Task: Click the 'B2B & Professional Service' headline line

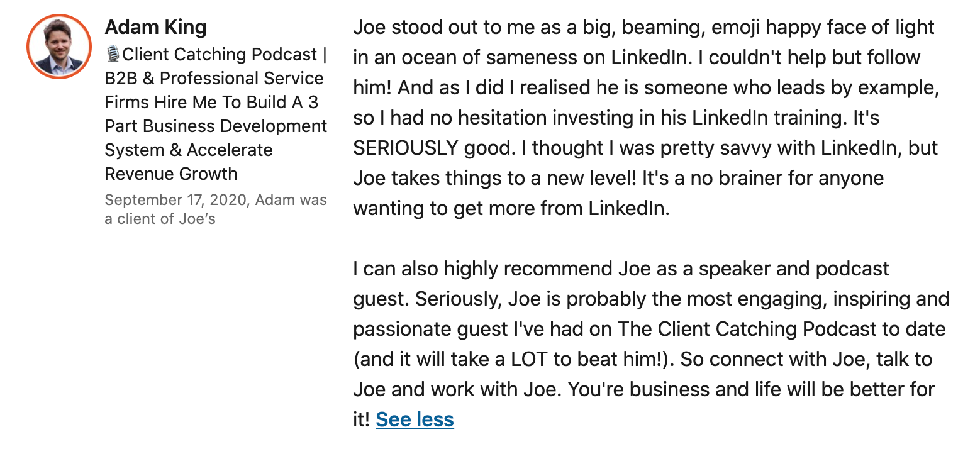Action: (x=214, y=79)
